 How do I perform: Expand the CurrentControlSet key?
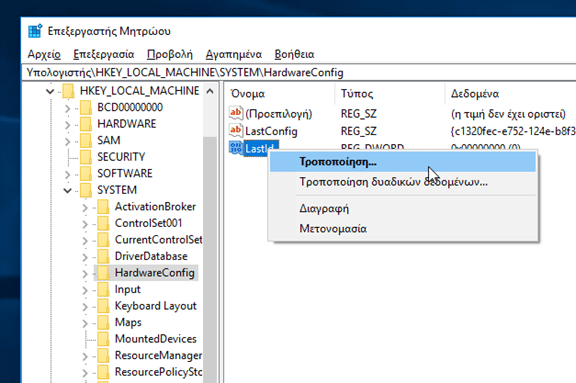85,241
